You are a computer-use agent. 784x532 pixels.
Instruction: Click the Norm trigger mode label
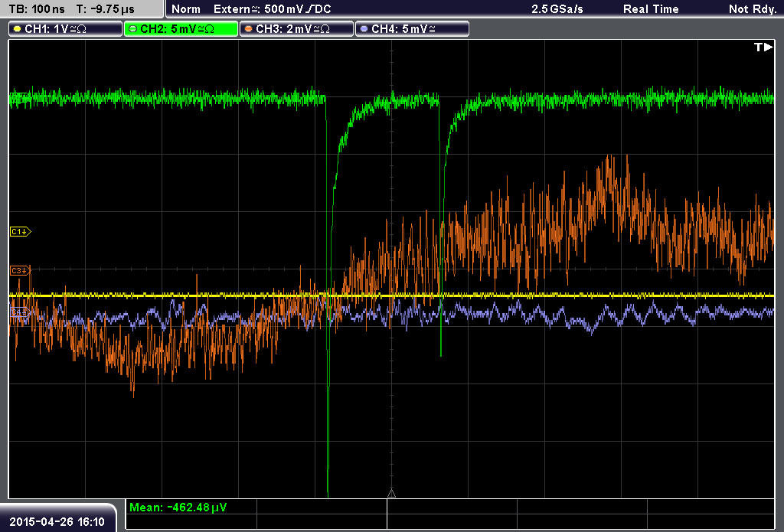tap(186, 9)
